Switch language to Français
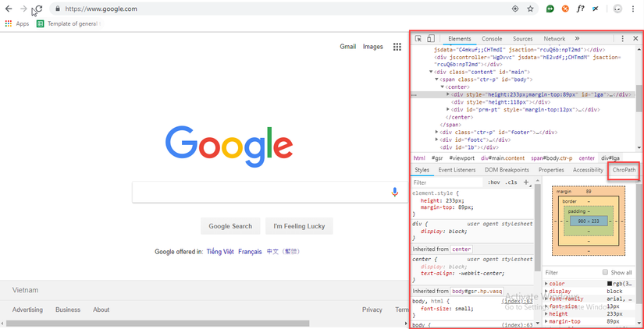 250,252
